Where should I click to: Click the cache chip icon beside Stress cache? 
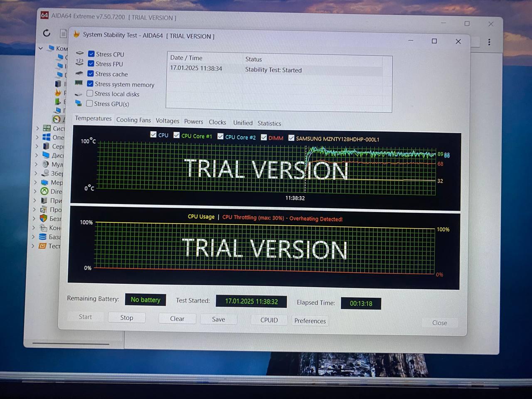[79, 73]
